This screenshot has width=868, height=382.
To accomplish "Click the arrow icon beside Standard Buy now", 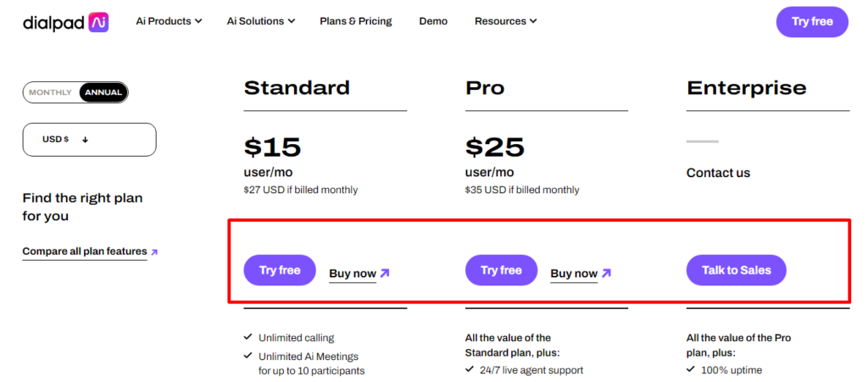I will [x=386, y=273].
